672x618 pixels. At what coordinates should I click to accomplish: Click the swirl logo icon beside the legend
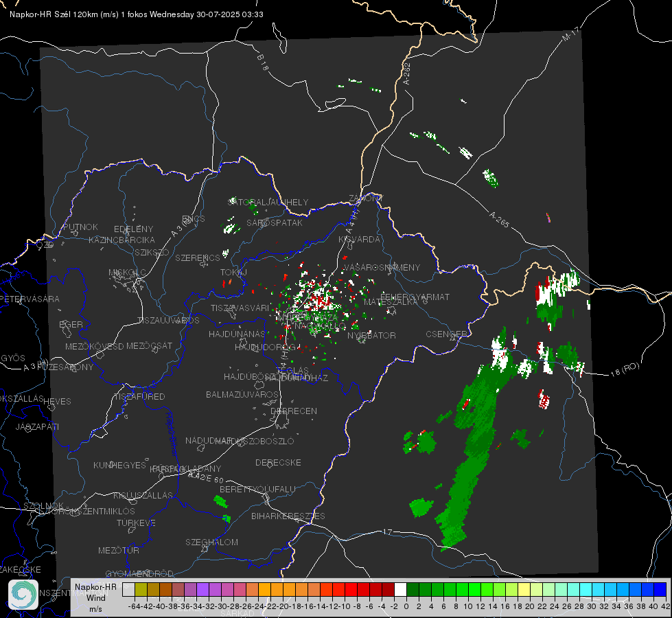click(23, 594)
